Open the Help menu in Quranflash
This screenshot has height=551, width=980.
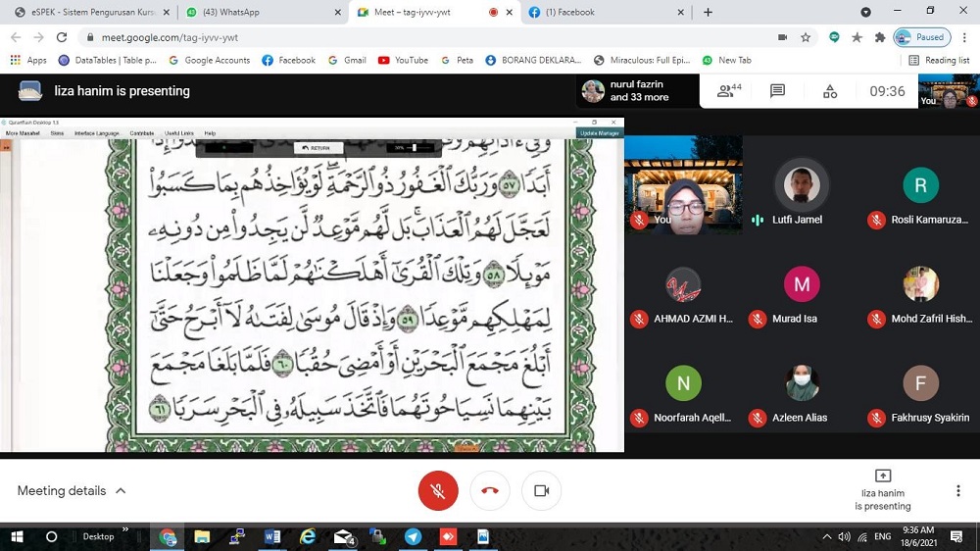pos(210,133)
